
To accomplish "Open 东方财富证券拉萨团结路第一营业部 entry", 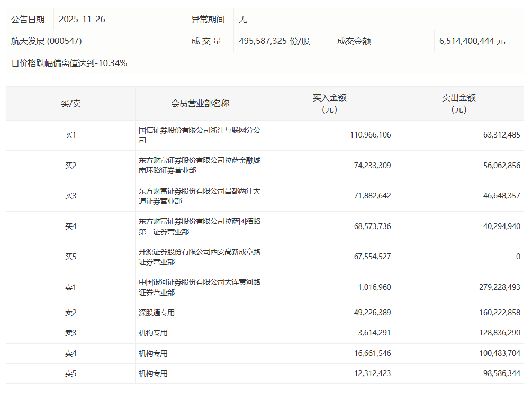I will coord(199,226).
